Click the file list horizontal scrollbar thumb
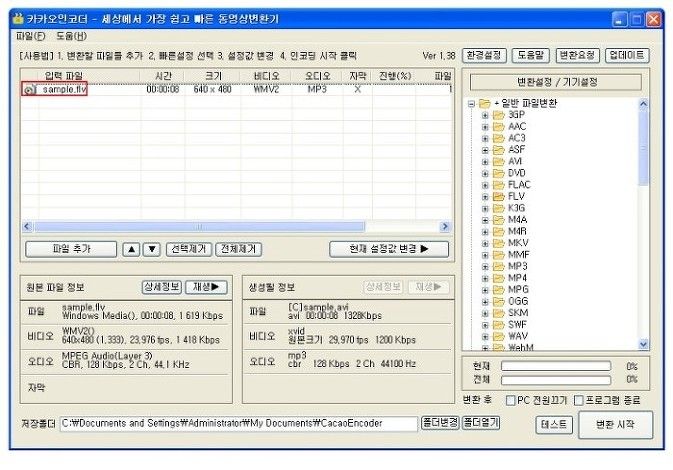 (x=200, y=227)
